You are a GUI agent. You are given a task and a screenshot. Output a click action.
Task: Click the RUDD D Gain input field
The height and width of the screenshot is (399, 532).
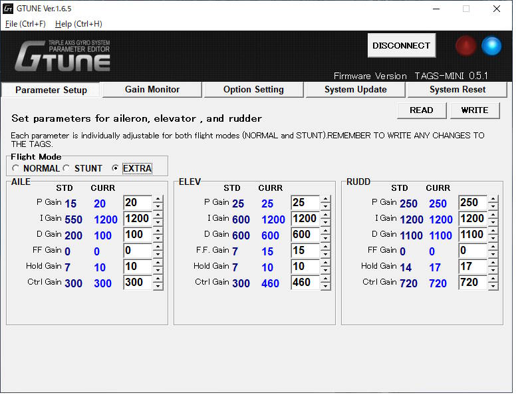tap(473, 235)
